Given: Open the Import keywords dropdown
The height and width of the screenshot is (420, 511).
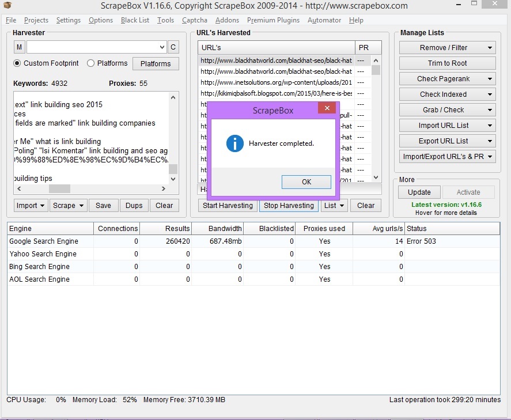Looking at the screenshot, I should (x=31, y=206).
